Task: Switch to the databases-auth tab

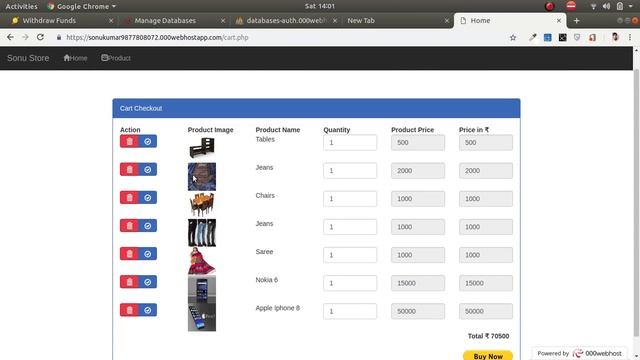Action: (286, 20)
